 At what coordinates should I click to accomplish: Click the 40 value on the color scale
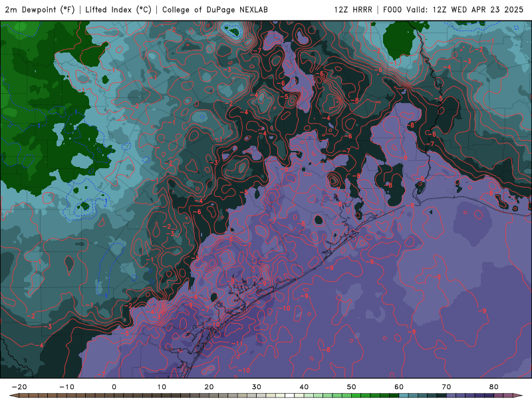click(304, 387)
